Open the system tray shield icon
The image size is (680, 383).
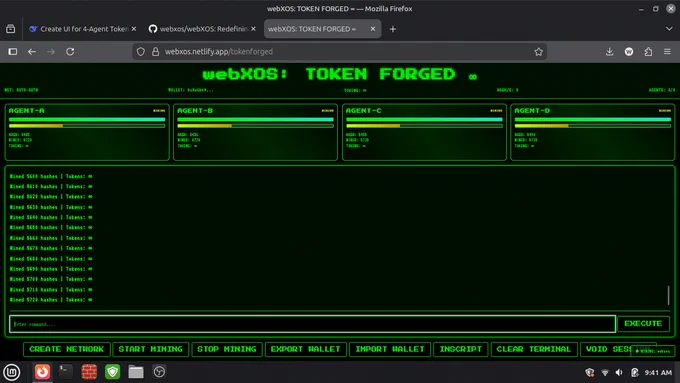589,373
